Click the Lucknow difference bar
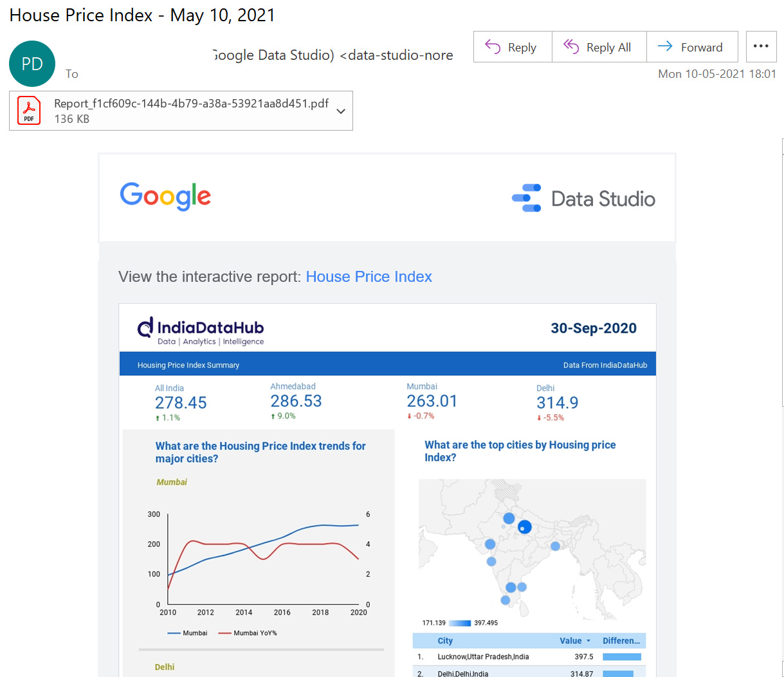The width and height of the screenshot is (784, 677). 621,657
